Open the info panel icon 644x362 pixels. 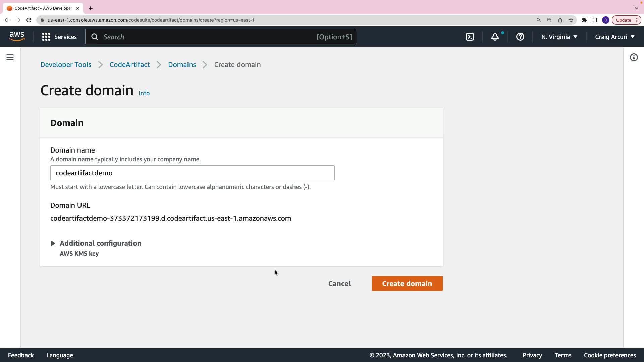click(634, 58)
